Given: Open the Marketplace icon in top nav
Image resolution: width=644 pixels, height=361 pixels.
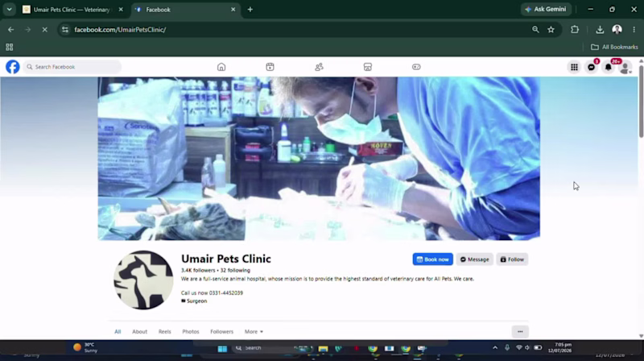Looking at the screenshot, I should pos(368,67).
